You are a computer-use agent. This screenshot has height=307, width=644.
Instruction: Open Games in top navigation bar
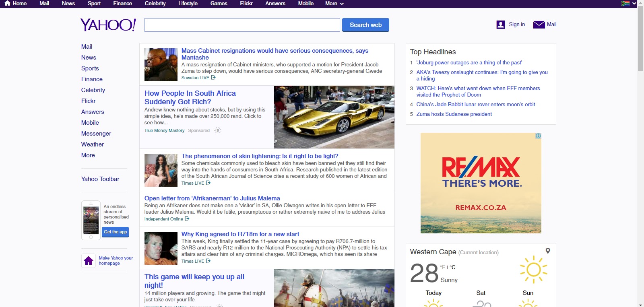pyautogui.click(x=219, y=3)
